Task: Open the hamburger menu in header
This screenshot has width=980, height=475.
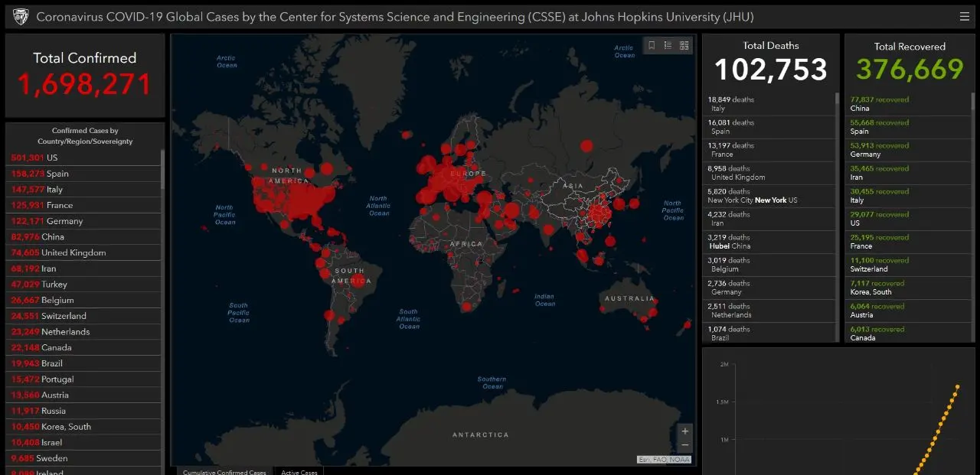Action: point(964,16)
